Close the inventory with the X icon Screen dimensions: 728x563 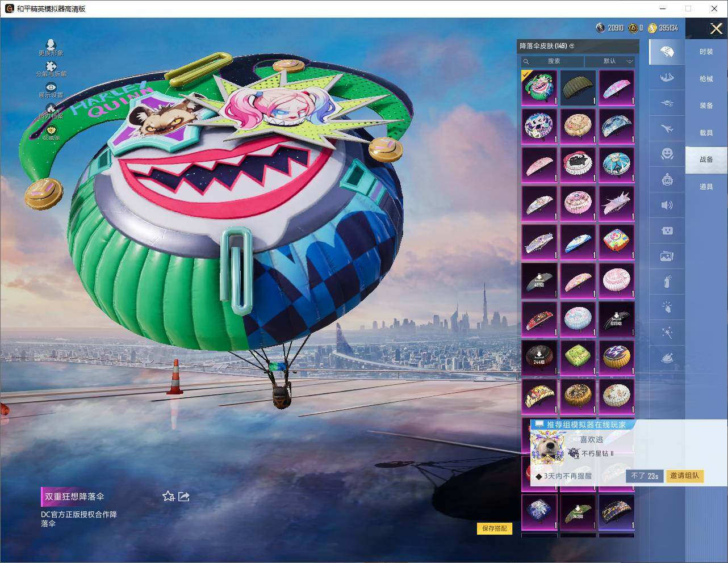(716, 29)
